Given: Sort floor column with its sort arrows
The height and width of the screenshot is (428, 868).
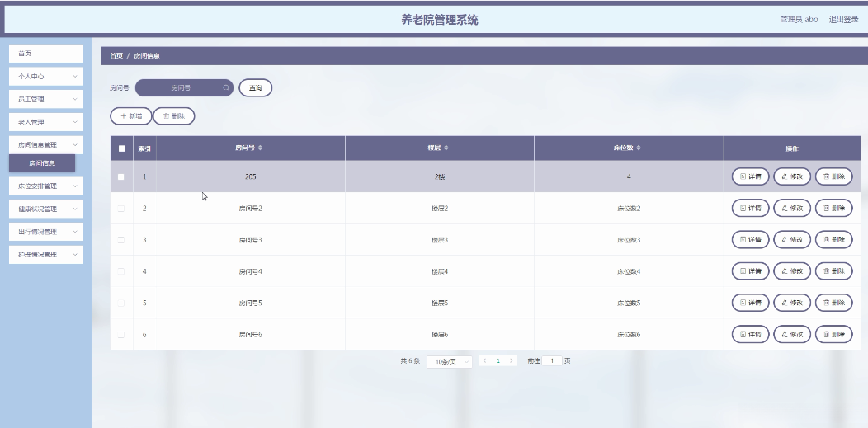Looking at the screenshot, I should tap(446, 148).
